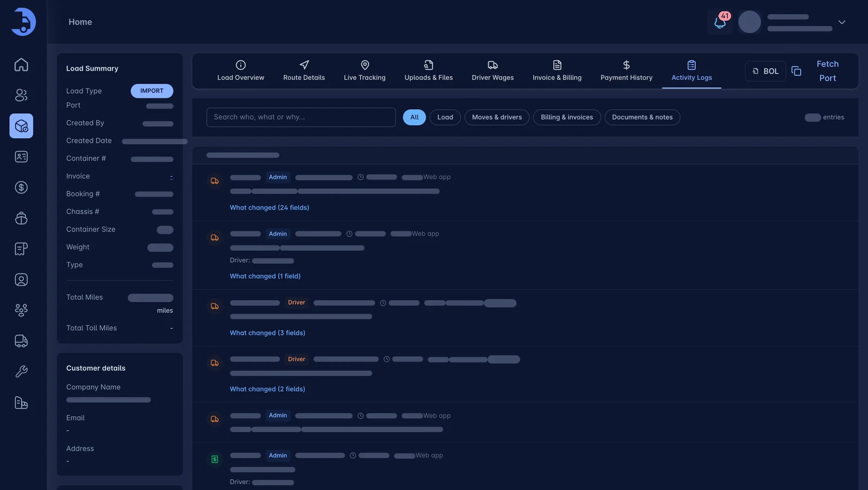Viewport: 868px width, 490px height.
Task: Click the BOL button
Action: pyautogui.click(x=765, y=71)
